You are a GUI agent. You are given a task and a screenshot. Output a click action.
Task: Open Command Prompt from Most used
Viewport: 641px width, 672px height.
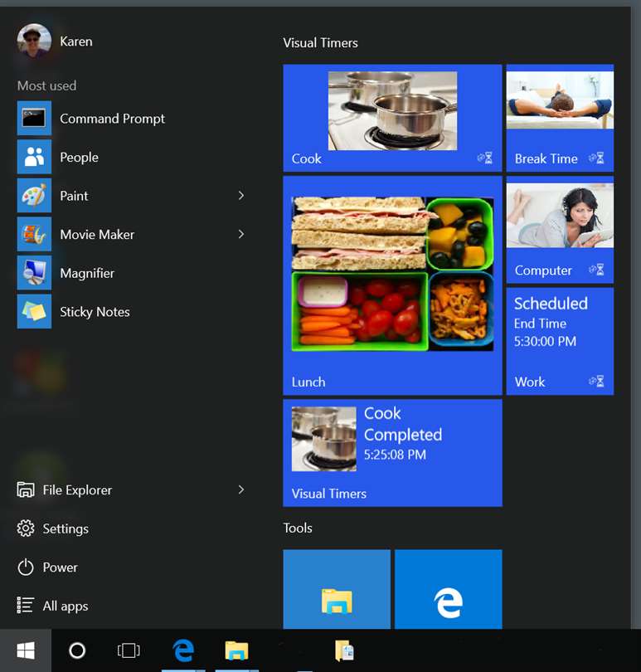point(133,119)
